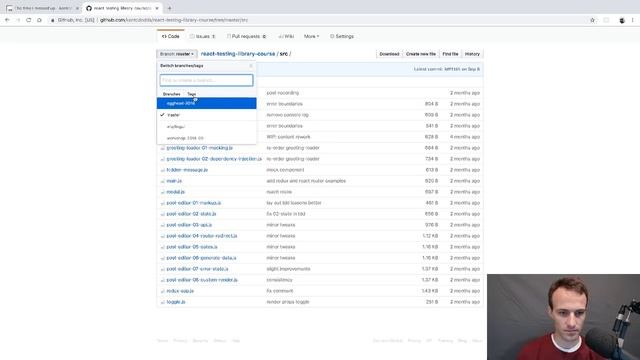Choose the highlighted egghead branch
The width and height of the screenshot is (640, 360).
(x=207, y=103)
